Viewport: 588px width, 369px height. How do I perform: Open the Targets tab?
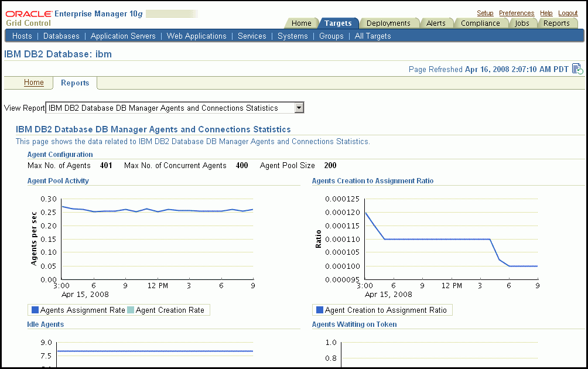pyautogui.click(x=339, y=23)
